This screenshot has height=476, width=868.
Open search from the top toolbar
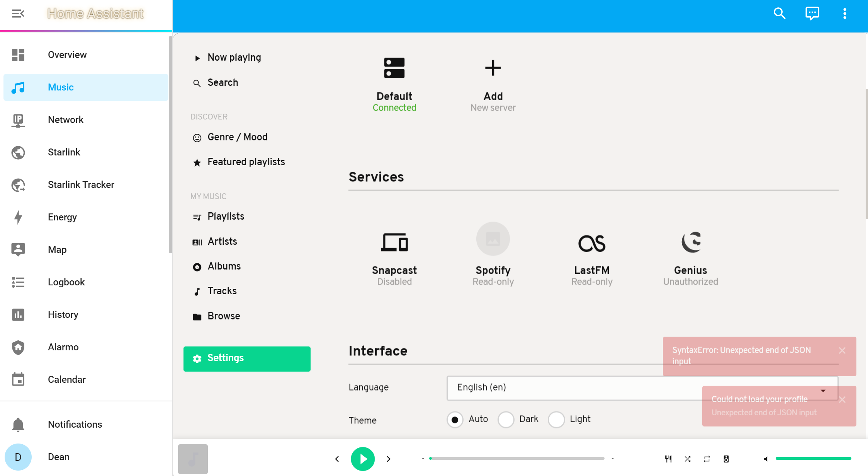[779, 13]
